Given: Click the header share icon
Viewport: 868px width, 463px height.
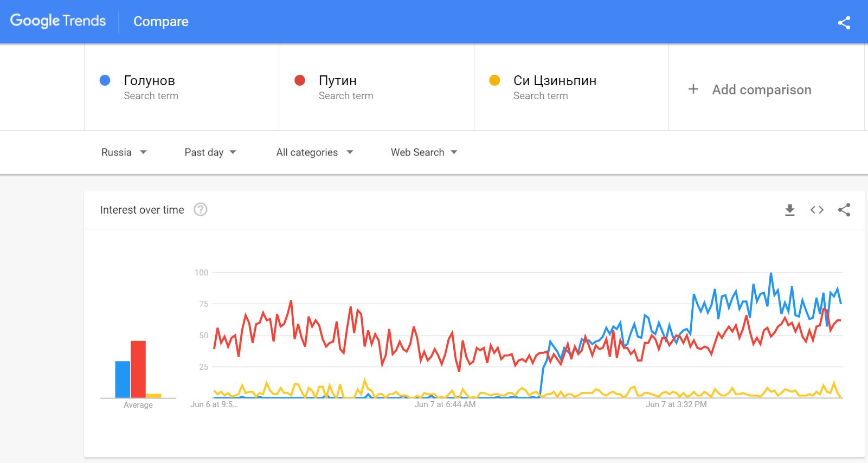Looking at the screenshot, I should click(x=844, y=22).
